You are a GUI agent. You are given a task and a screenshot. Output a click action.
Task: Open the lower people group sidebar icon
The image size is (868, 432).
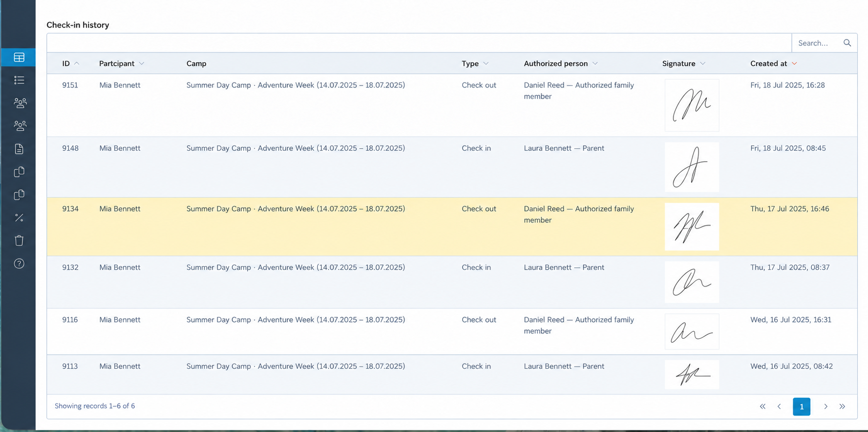(20, 126)
